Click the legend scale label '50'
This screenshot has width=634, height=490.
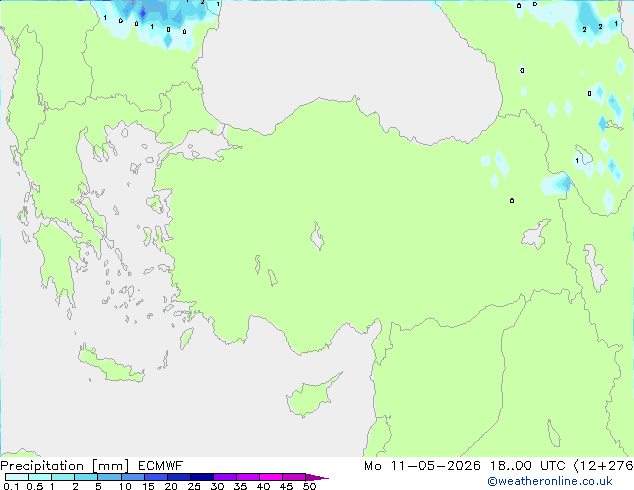click(309, 486)
